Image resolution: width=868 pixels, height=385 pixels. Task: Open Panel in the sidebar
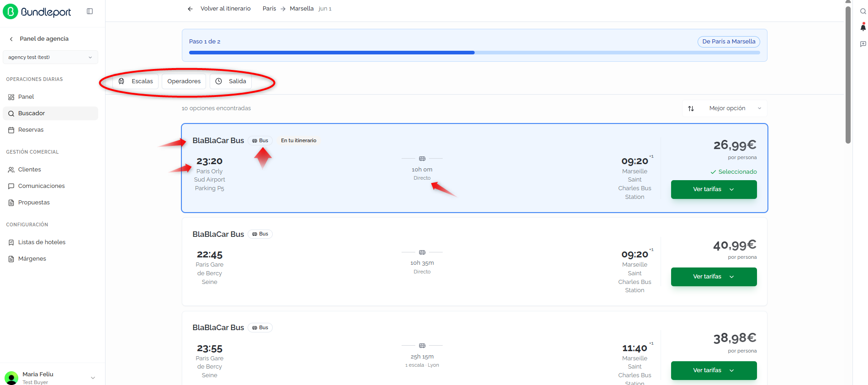pos(50,97)
